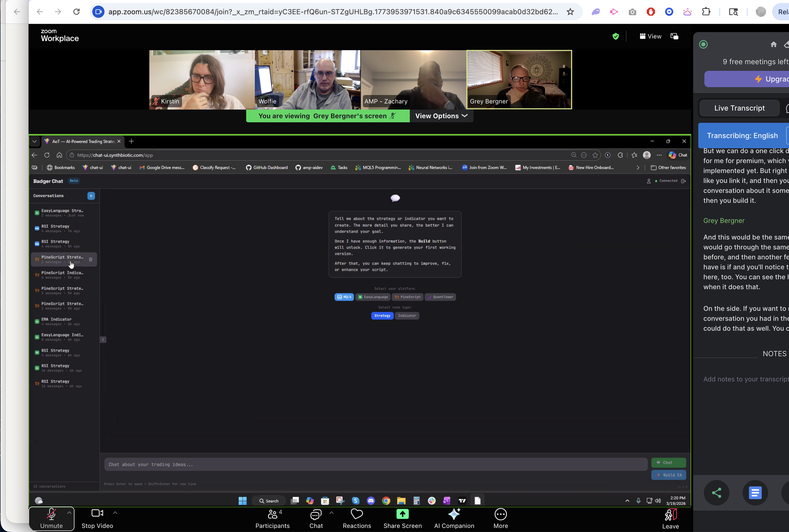Open audio options arrow beside Unmute
This screenshot has height=532, width=789.
coord(69,513)
